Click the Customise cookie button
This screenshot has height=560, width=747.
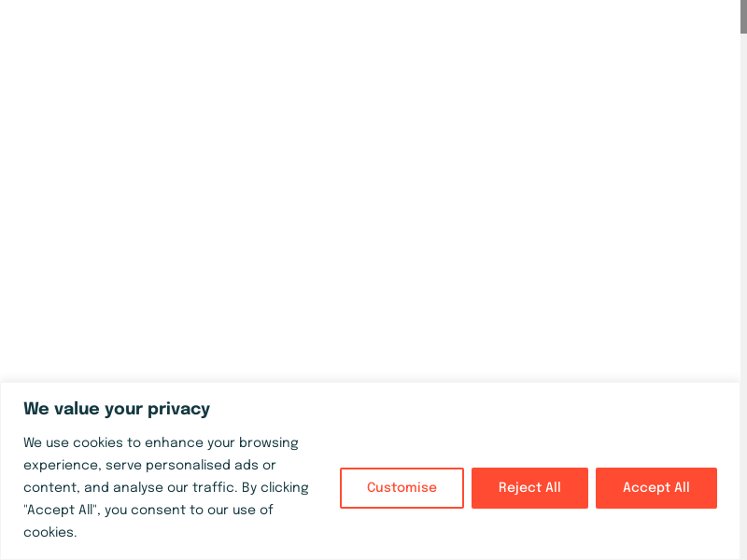pyautogui.click(x=402, y=488)
